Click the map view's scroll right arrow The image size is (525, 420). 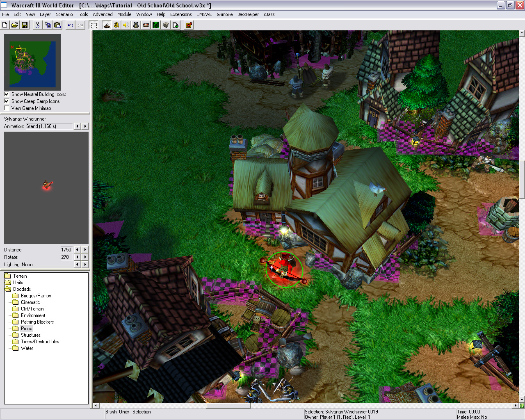pos(516,406)
